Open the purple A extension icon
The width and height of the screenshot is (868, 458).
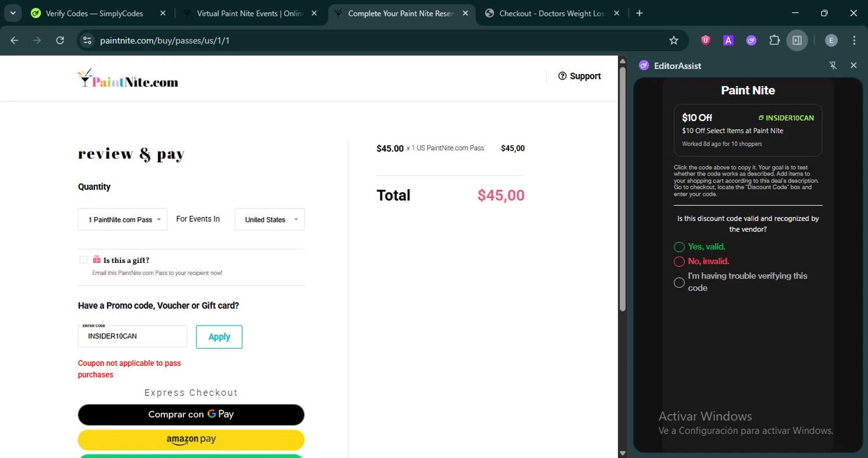pyautogui.click(x=729, y=40)
